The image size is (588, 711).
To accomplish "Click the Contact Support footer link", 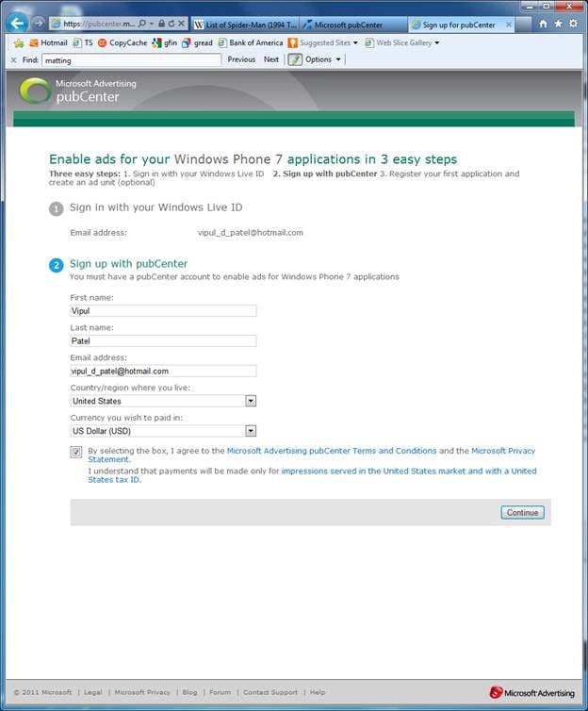I will (x=270, y=692).
